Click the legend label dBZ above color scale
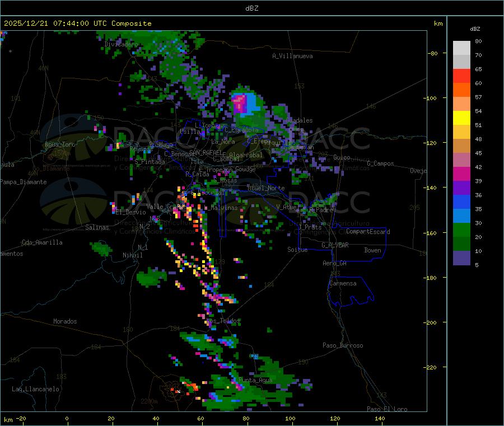The height and width of the screenshot is (426, 504). coord(475,29)
